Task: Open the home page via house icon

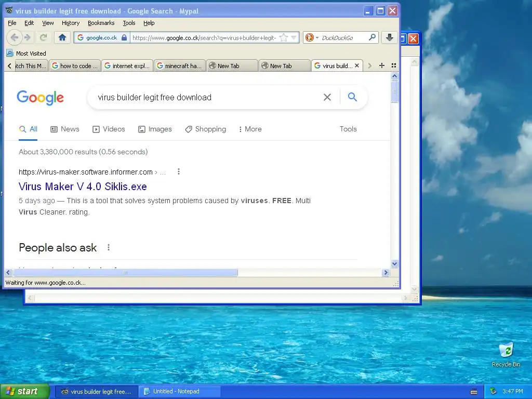Action: [x=62, y=37]
